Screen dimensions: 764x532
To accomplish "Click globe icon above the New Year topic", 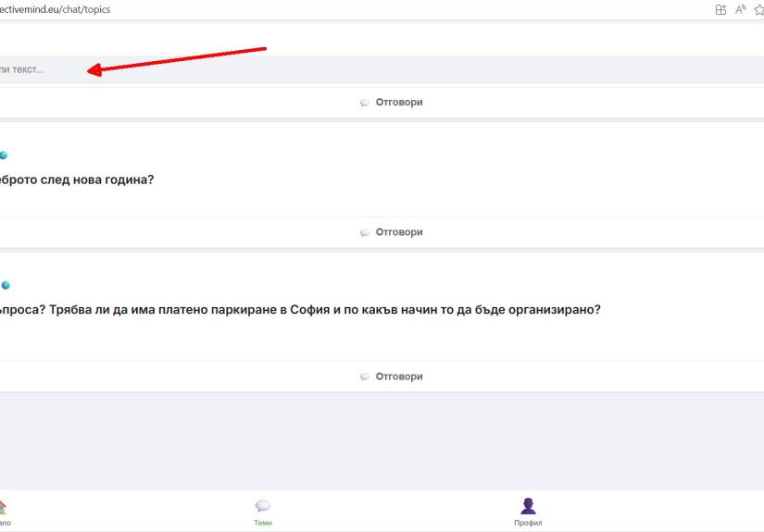I will pos(5,155).
